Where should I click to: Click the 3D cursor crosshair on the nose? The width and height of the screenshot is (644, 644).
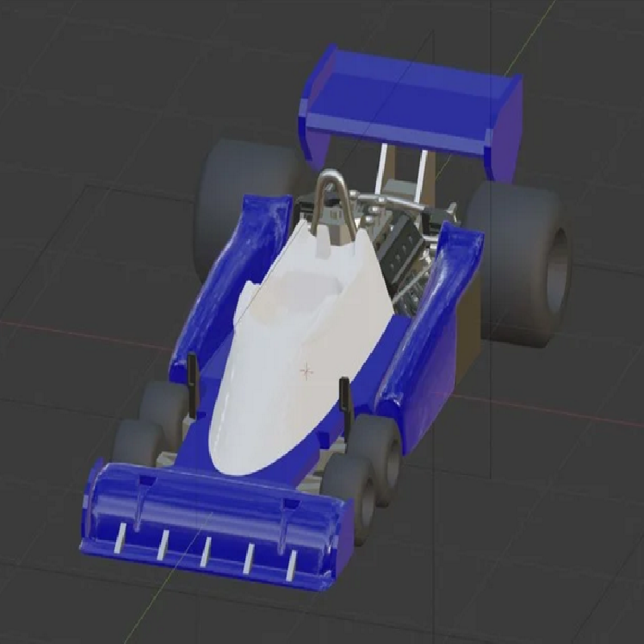[306, 370]
